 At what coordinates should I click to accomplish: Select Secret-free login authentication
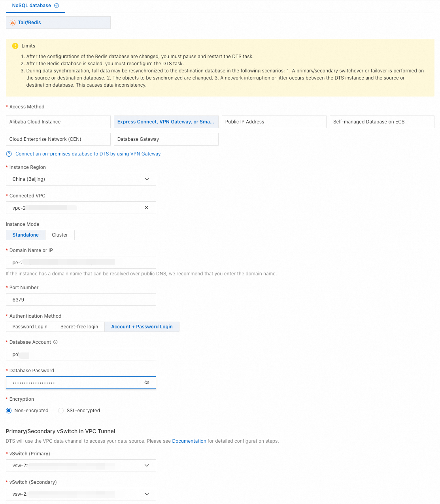tap(79, 327)
